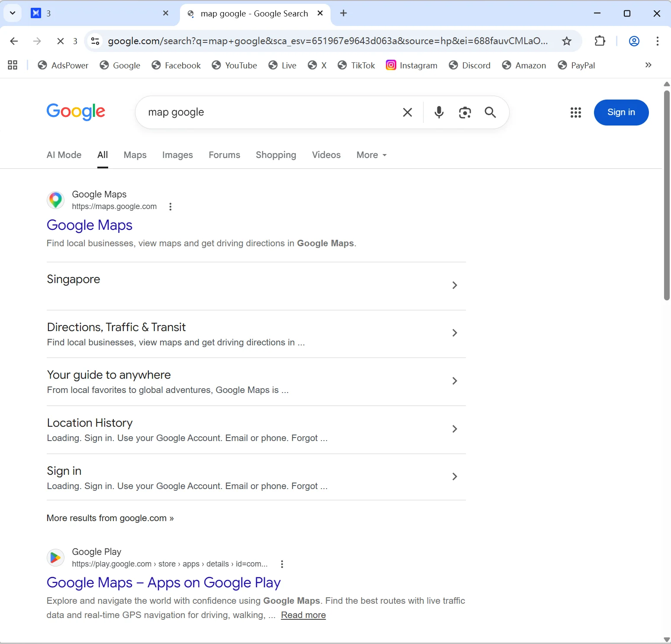Expand Your guide to anywhere chevron
This screenshot has width=671, height=644.
pyautogui.click(x=454, y=381)
